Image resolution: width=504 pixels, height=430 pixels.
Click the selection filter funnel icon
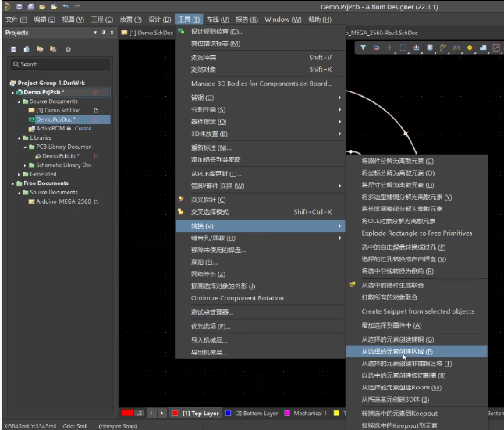363,48
